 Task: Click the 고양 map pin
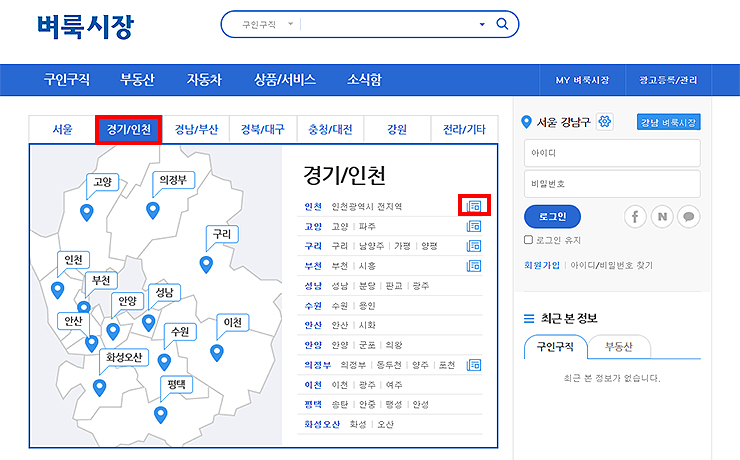(x=86, y=212)
